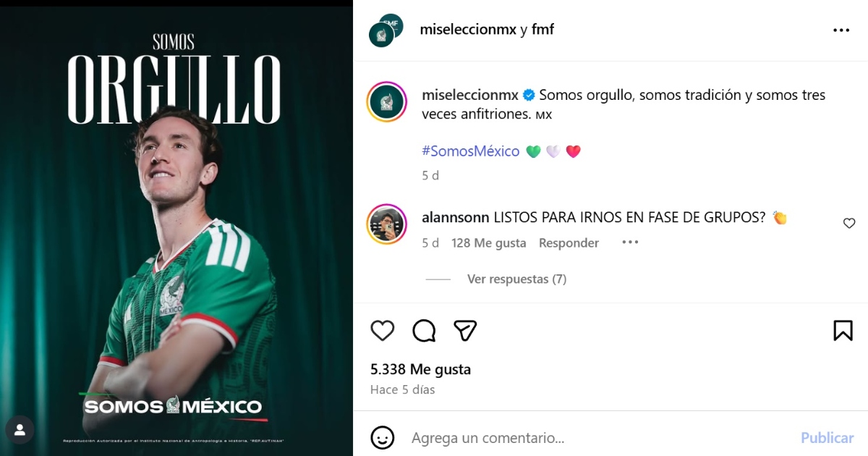This screenshot has height=456, width=868.
Task: Like the post with the heart icon
Action: (383, 331)
